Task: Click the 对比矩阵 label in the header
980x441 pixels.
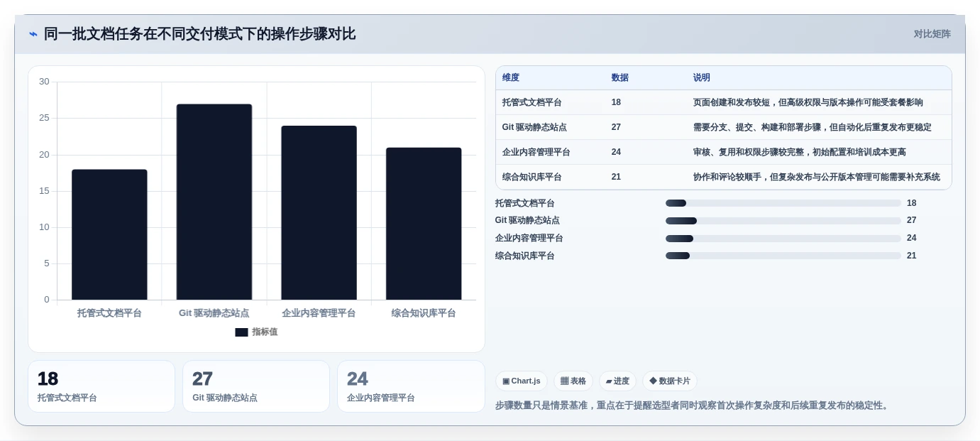Action: pos(932,34)
